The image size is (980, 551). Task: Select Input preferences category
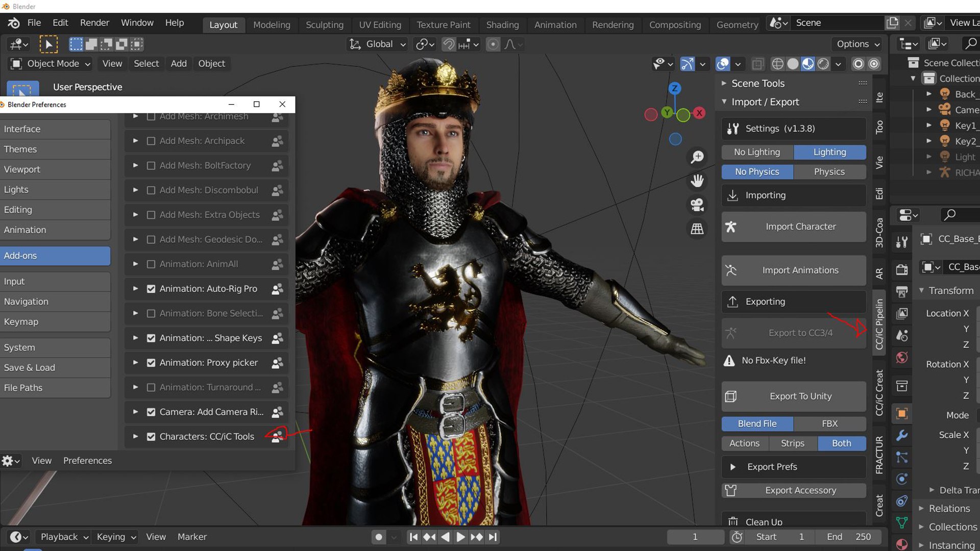point(55,282)
